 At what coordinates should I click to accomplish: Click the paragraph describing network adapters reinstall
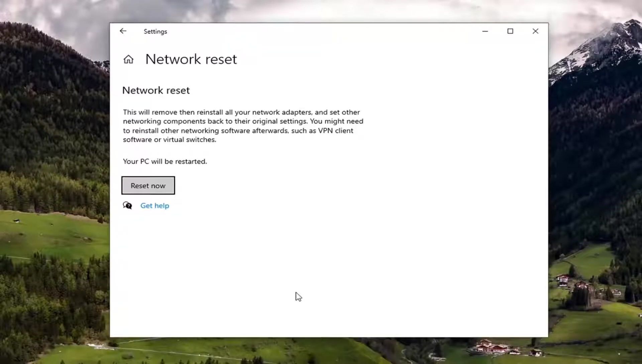tap(243, 126)
